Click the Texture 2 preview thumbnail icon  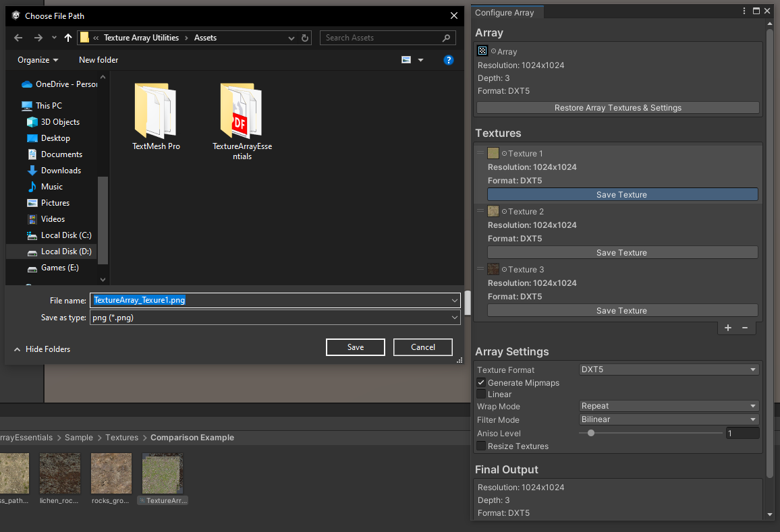click(493, 212)
